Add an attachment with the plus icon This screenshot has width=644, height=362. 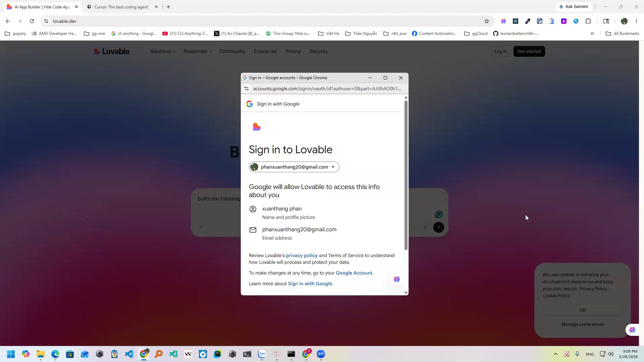point(200,227)
